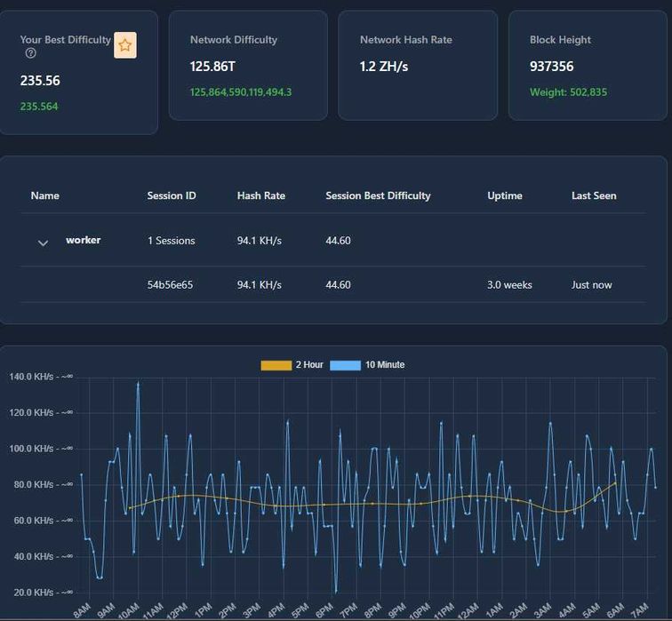Image resolution: width=672 pixels, height=621 pixels.
Task: Click the Session ID column header
Action: [x=172, y=195]
